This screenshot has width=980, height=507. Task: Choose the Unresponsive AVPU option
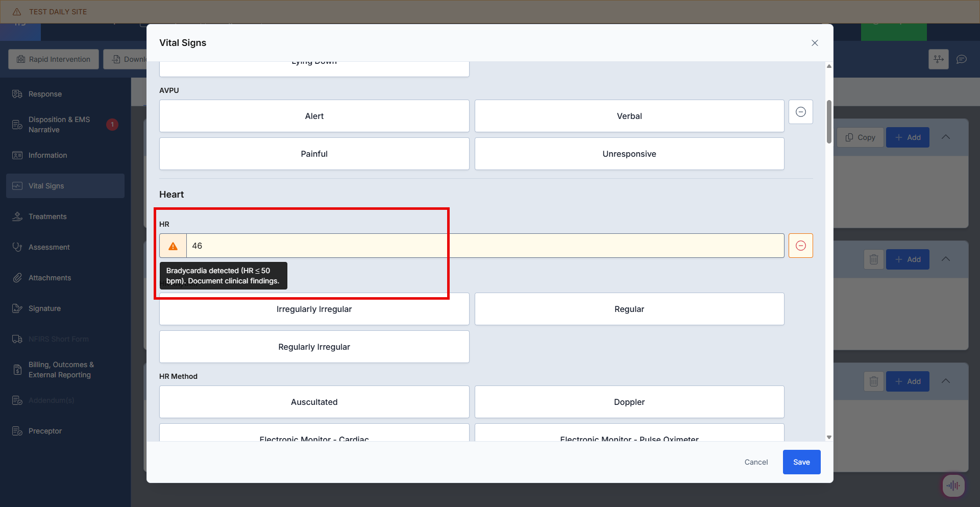tap(629, 154)
